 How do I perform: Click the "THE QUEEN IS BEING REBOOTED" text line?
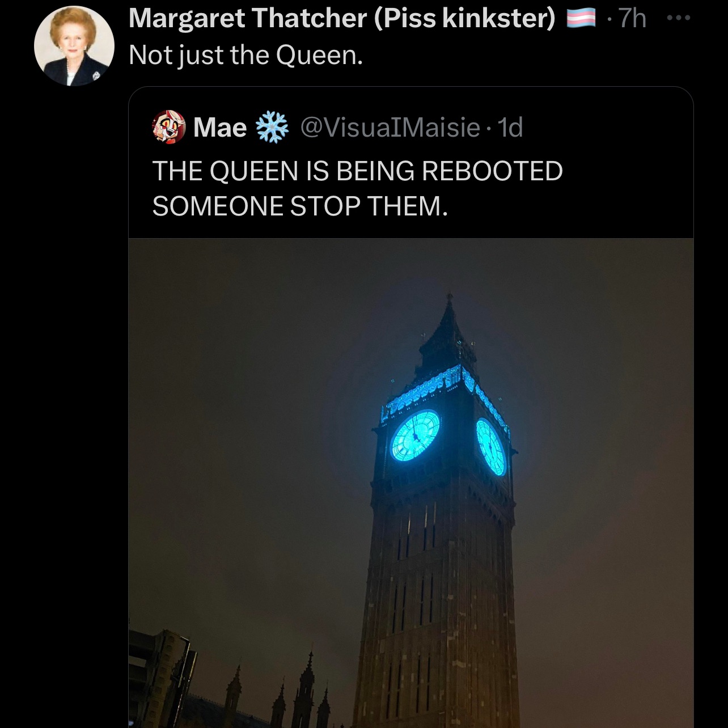357,171
